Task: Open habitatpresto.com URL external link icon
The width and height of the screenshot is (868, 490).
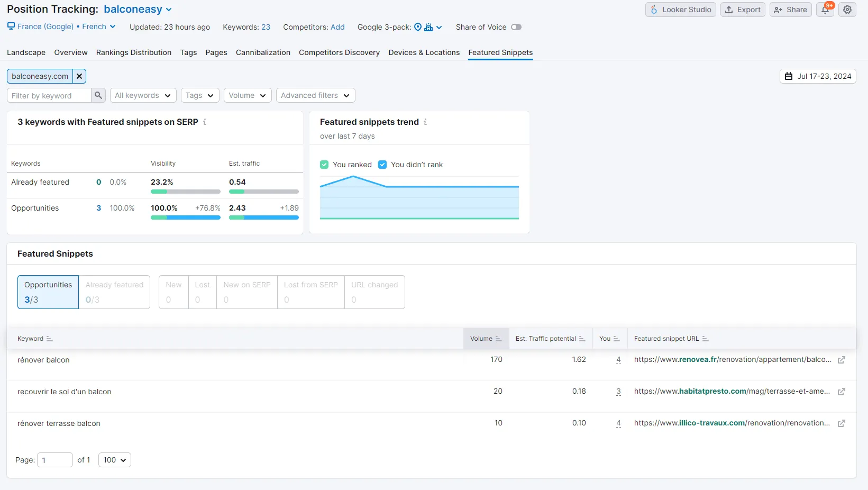Action: (x=842, y=392)
